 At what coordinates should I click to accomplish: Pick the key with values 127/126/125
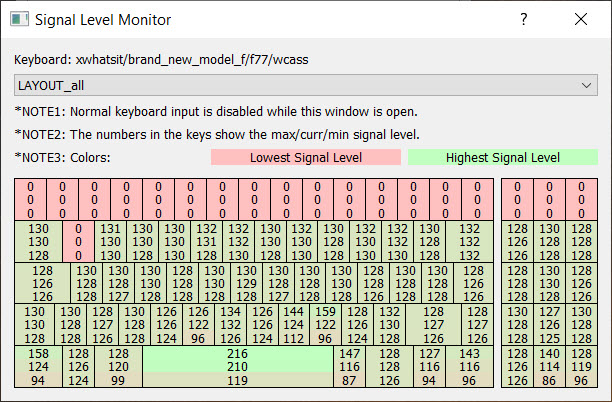[x=550, y=325]
